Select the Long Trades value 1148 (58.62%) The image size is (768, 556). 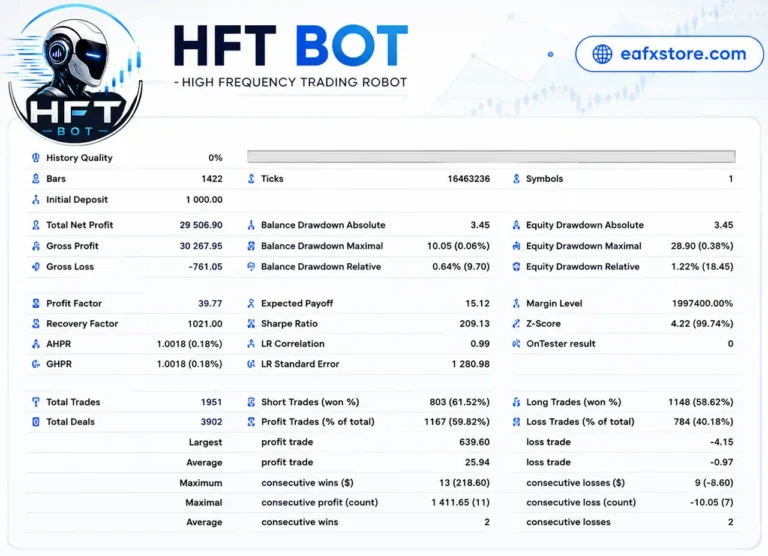click(701, 402)
